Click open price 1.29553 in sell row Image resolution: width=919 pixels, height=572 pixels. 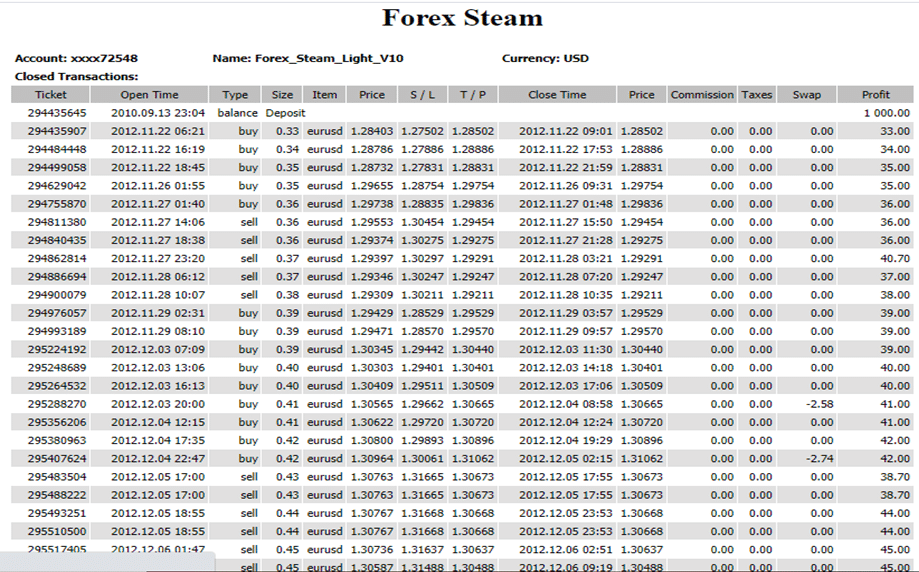coord(372,222)
